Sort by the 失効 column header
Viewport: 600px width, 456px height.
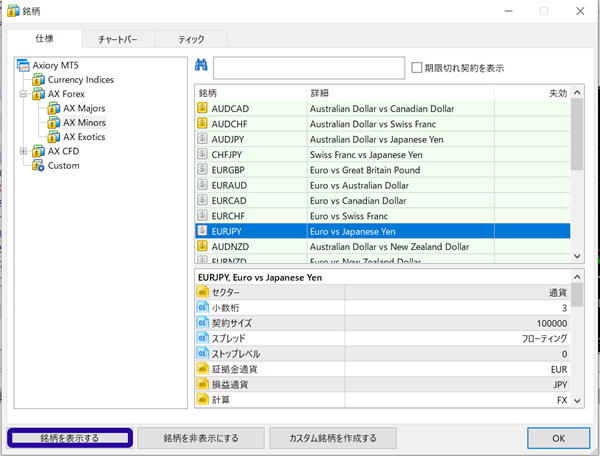pos(532,93)
